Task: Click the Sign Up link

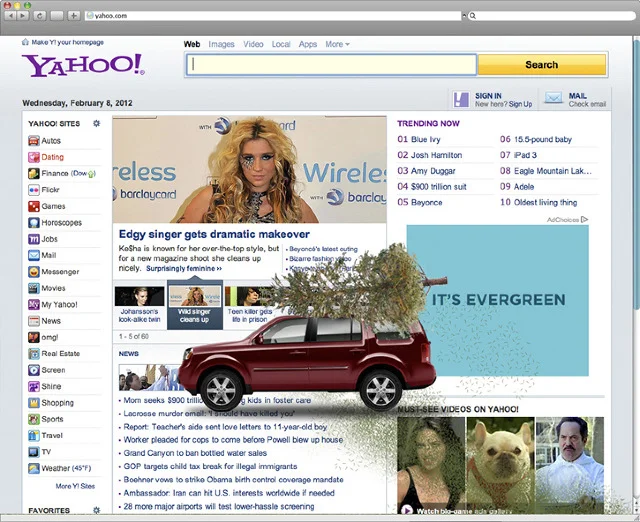Action: 520,104
